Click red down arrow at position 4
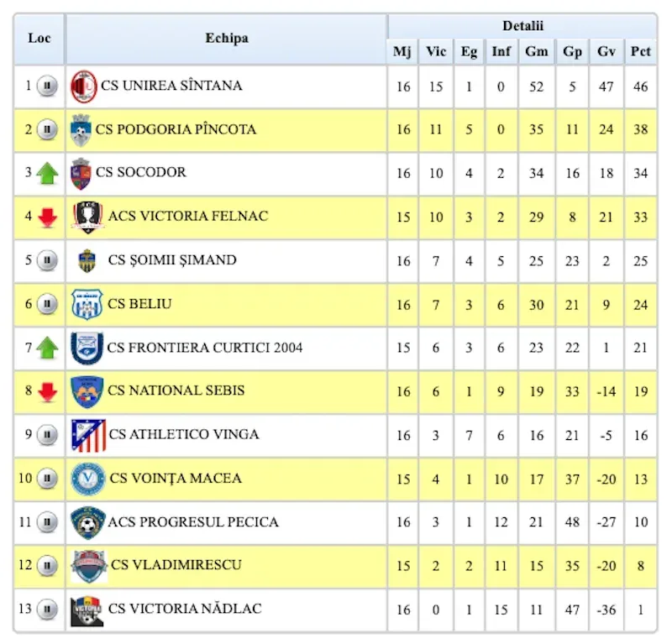 tap(47, 217)
